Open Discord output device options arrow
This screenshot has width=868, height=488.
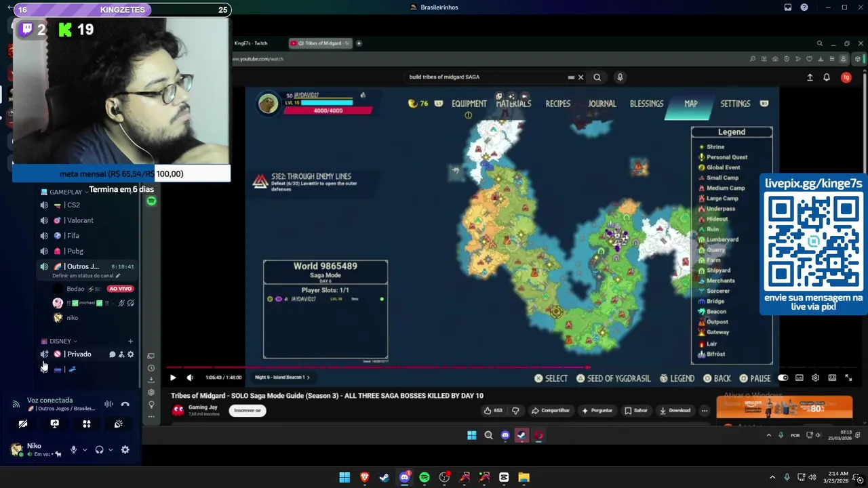(x=111, y=450)
